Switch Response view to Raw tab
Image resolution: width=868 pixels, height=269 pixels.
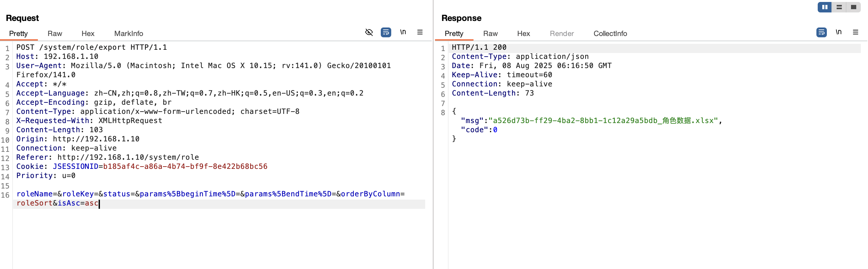(x=490, y=33)
